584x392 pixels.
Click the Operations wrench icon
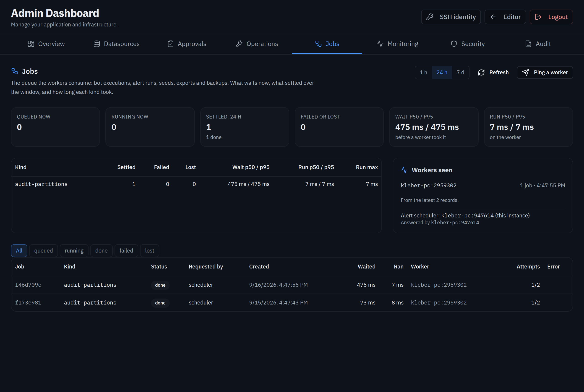[x=239, y=44]
